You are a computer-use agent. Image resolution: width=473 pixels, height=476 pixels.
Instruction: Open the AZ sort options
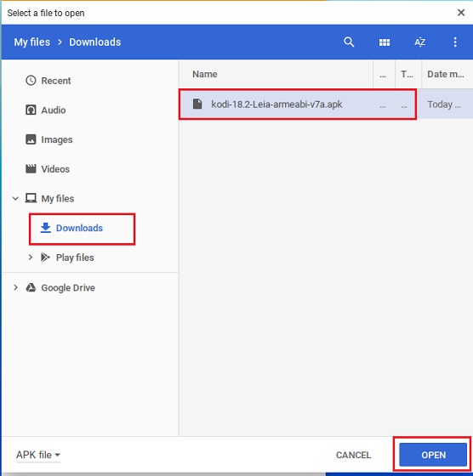(420, 42)
